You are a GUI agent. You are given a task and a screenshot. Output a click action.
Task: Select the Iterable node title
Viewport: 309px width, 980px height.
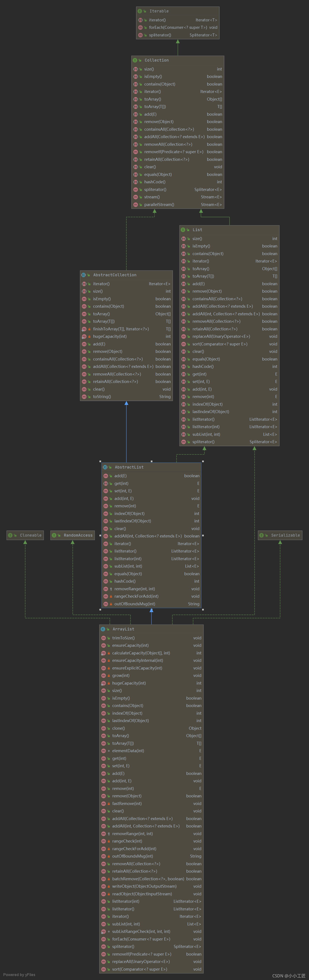click(x=159, y=11)
